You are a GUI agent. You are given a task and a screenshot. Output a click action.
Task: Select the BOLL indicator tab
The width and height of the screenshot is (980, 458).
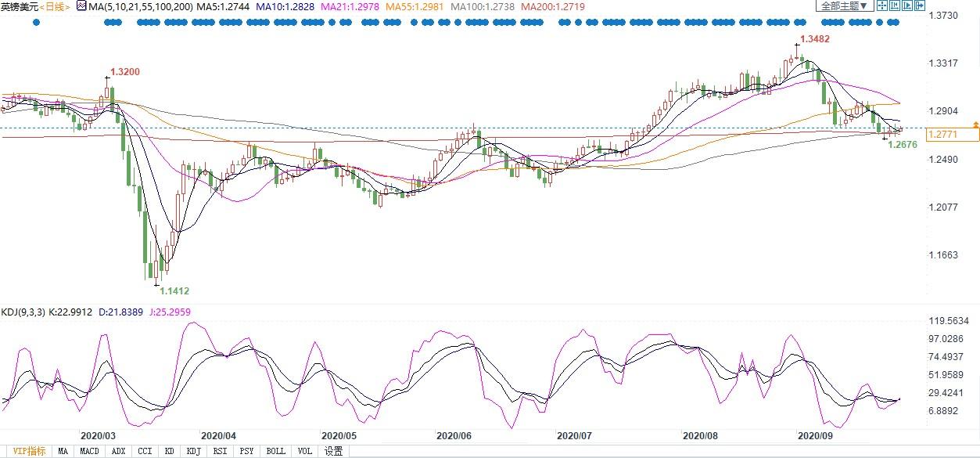275,451
